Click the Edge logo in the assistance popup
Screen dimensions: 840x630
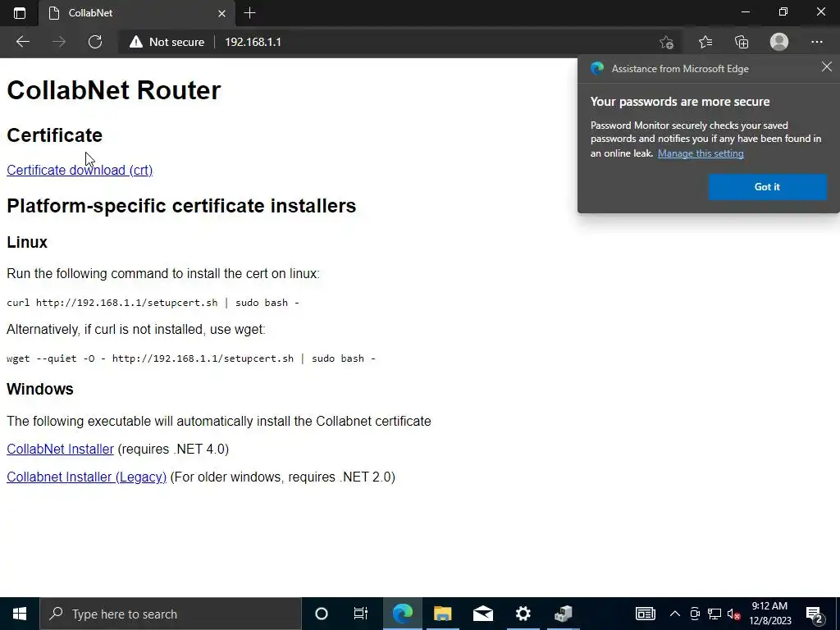pos(597,69)
